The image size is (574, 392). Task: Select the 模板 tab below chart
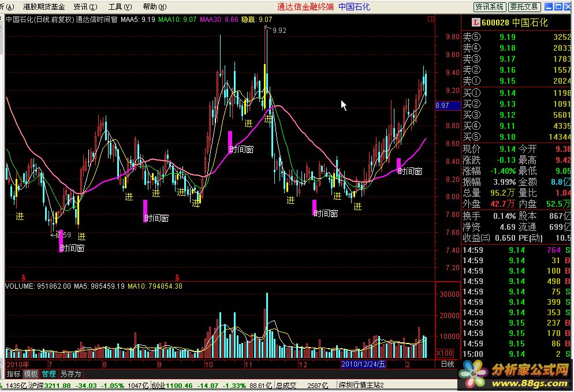coord(31,374)
